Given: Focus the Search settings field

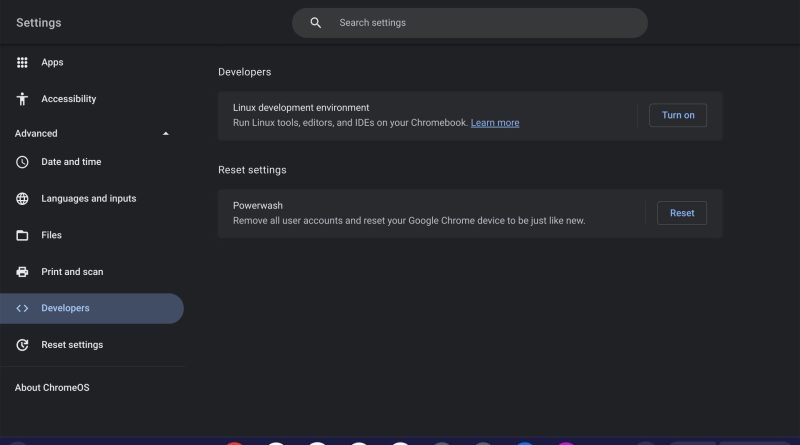Looking at the screenshot, I should pyautogui.click(x=469, y=22).
